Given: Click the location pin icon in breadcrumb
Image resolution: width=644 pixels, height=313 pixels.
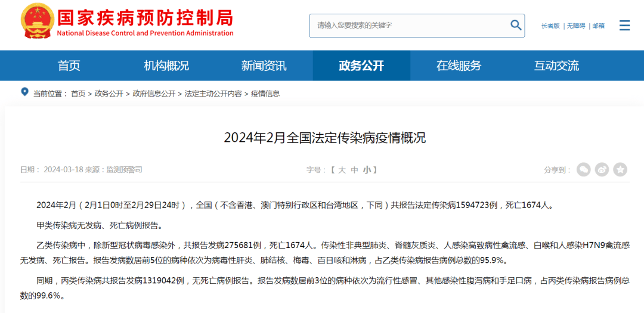Looking at the screenshot, I should pos(24,92).
